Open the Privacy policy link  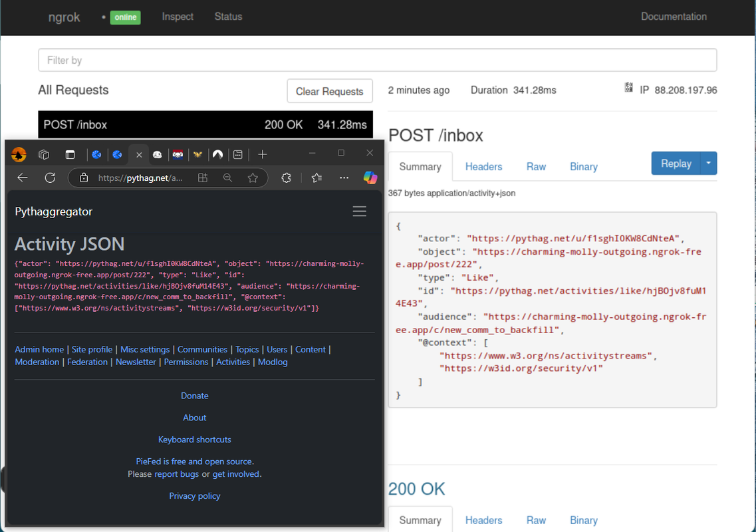click(195, 496)
